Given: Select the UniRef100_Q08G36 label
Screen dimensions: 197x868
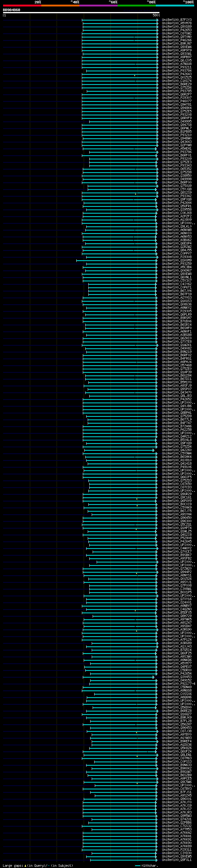Looking at the screenshot, I should (x=176, y=304).
